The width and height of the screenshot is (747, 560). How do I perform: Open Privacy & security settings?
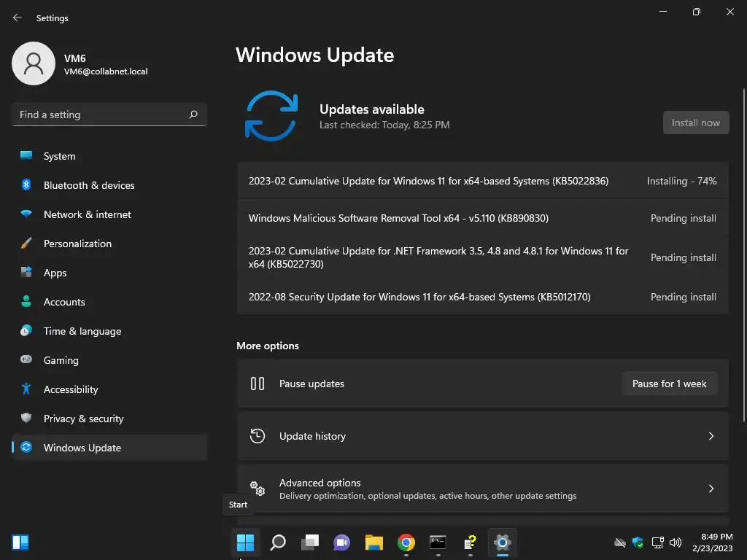109,418
